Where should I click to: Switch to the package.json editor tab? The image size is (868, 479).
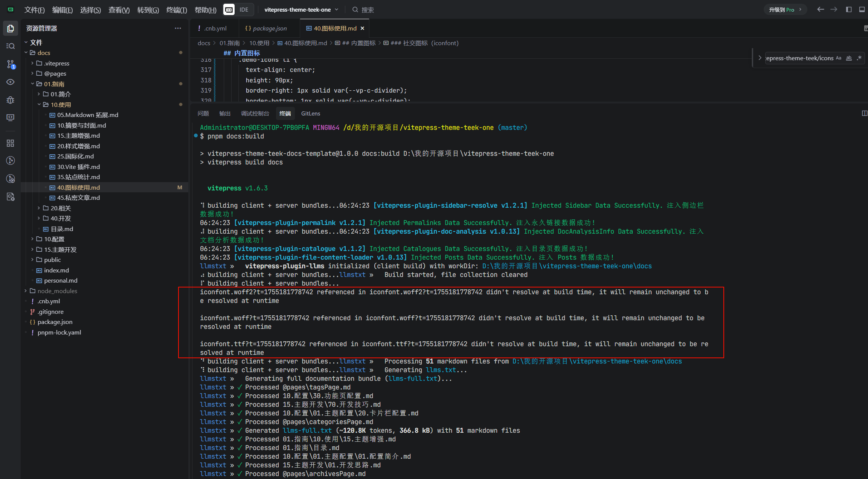[269, 28]
